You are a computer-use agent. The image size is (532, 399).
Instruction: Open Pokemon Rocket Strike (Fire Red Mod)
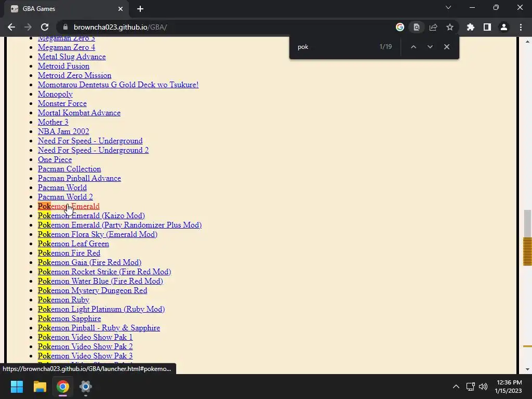[x=104, y=272]
